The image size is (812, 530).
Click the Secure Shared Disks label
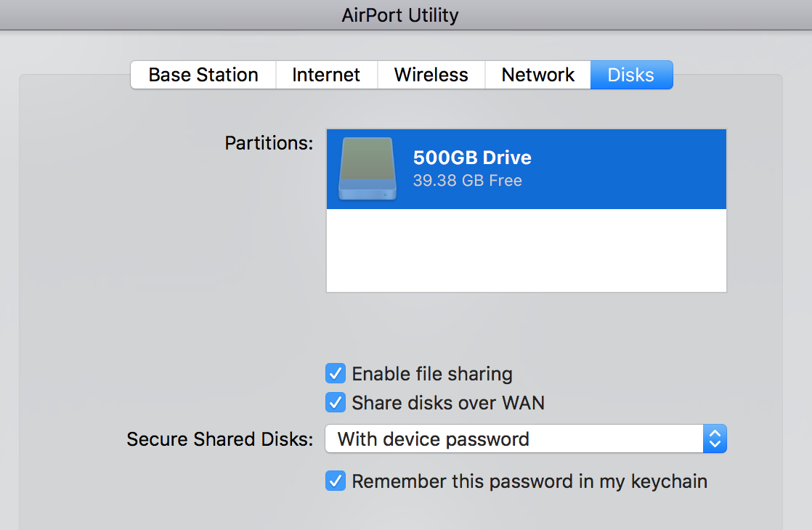point(219,439)
